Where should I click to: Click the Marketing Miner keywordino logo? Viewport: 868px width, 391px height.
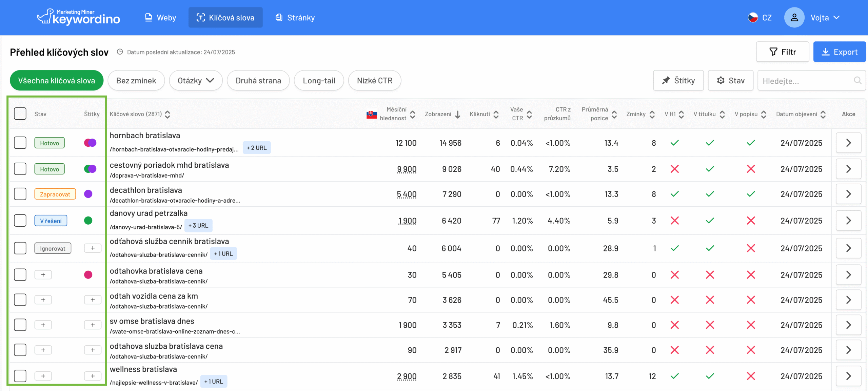tap(79, 17)
